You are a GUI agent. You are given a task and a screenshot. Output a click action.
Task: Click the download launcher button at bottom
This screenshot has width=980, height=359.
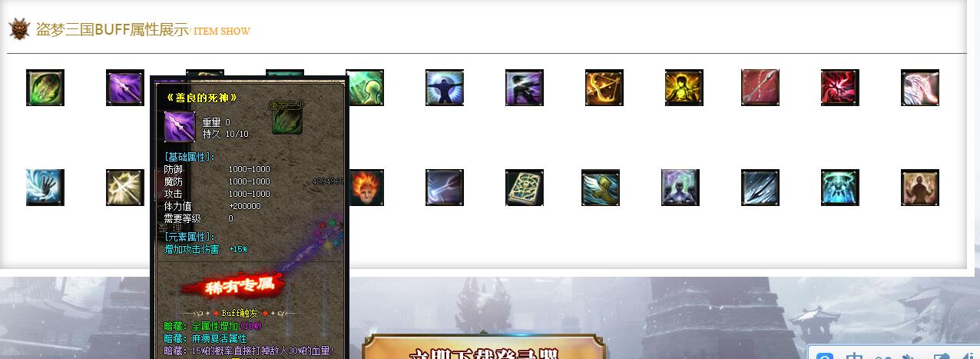(x=484, y=347)
